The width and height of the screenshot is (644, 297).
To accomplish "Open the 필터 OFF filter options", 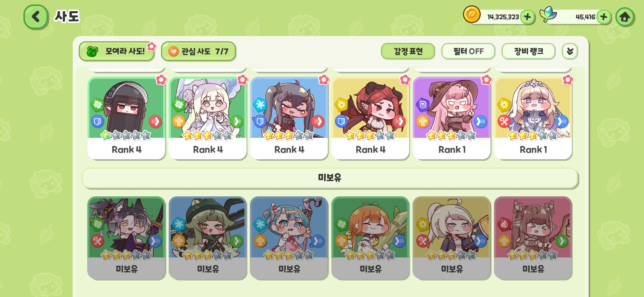I will (x=468, y=51).
